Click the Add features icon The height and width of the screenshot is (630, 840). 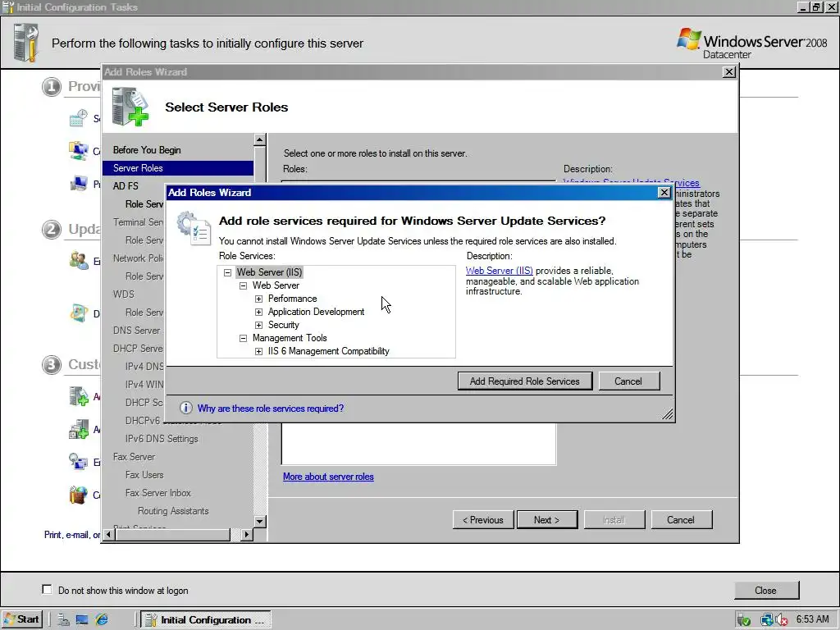click(78, 429)
